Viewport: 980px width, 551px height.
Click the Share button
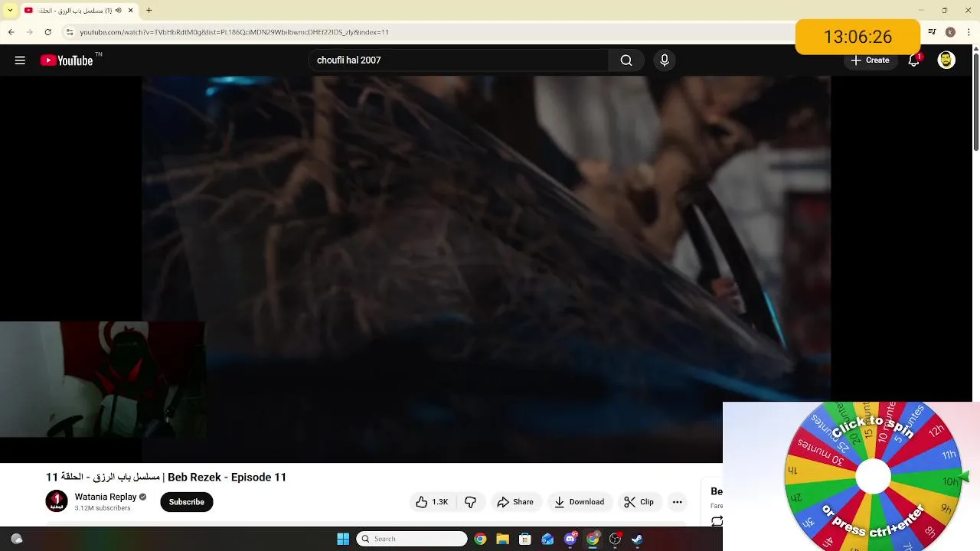click(x=515, y=502)
